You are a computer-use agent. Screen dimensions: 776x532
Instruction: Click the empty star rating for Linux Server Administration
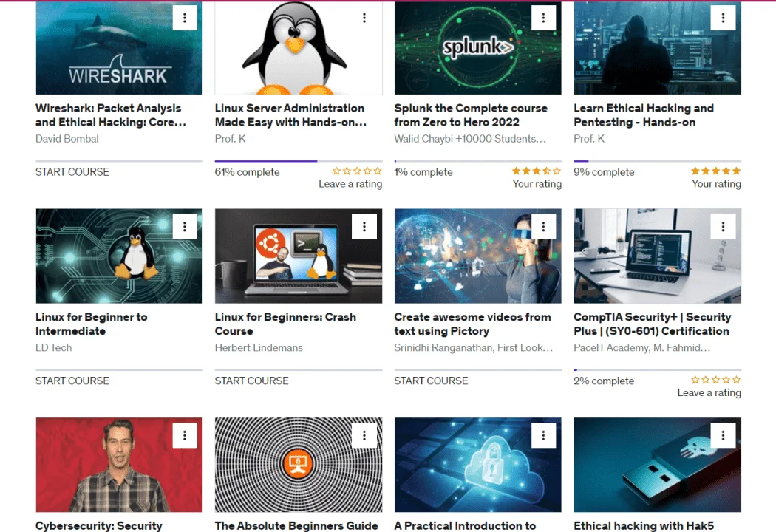pyautogui.click(x=357, y=171)
